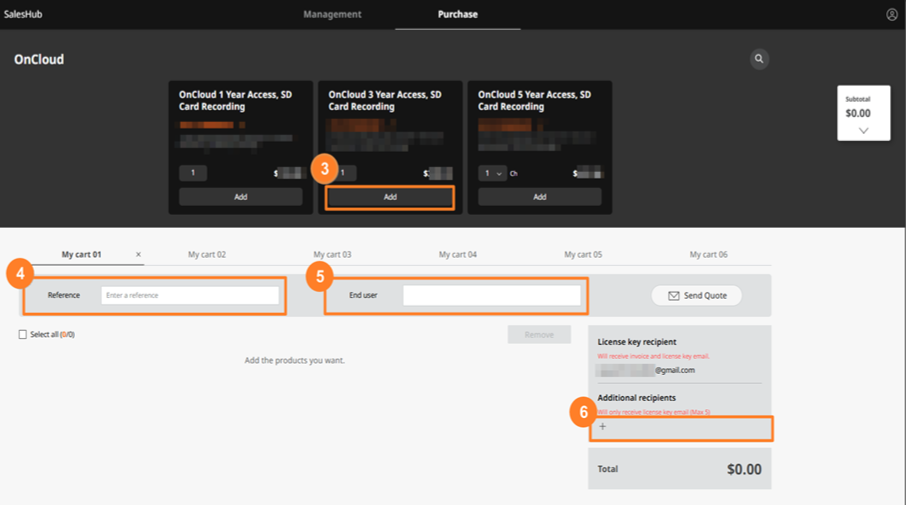906x505 pixels.
Task: Click the search magnifier icon
Action: click(759, 59)
